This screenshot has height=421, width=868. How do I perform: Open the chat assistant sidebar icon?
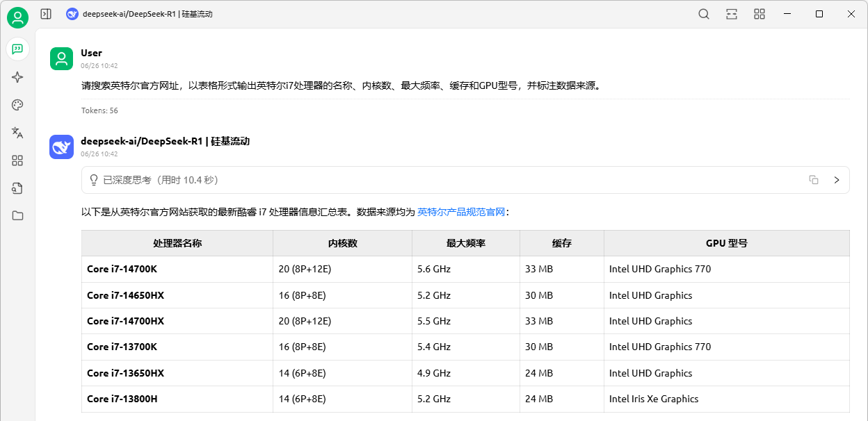17,49
